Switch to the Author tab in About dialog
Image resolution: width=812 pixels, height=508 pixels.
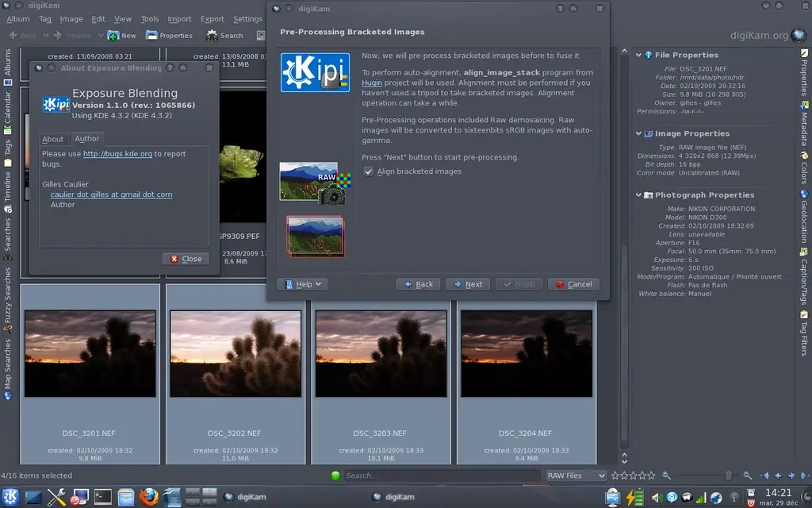[x=87, y=138]
